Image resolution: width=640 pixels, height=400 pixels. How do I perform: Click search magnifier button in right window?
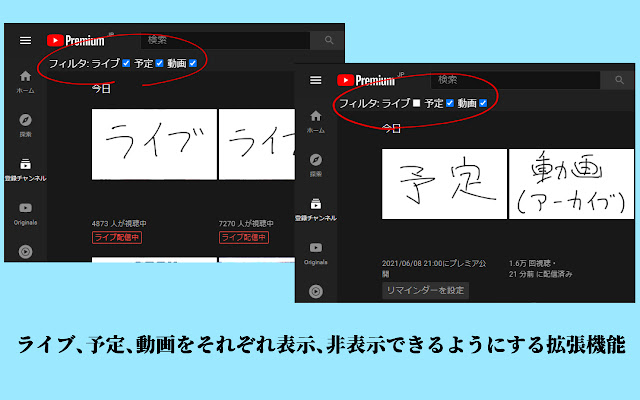pos(619,80)
